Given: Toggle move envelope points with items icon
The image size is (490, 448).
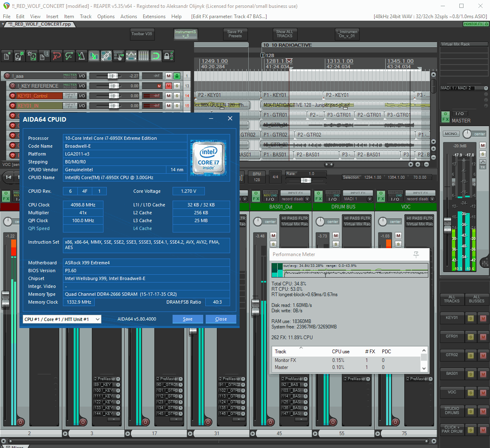Looking at the screenshot, I should 131,56.
